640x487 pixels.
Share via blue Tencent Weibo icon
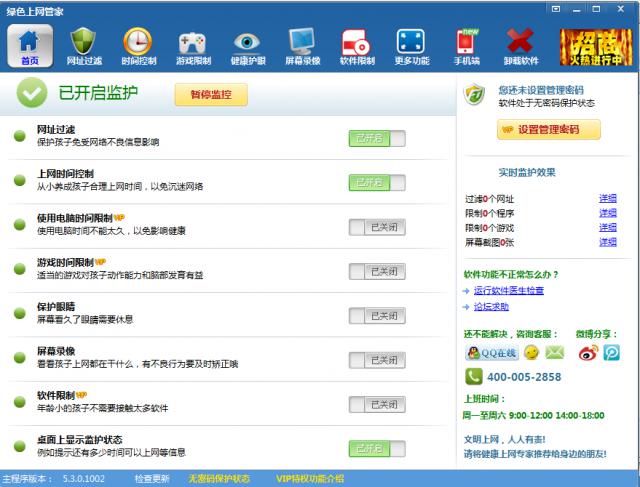pos(611,352)
